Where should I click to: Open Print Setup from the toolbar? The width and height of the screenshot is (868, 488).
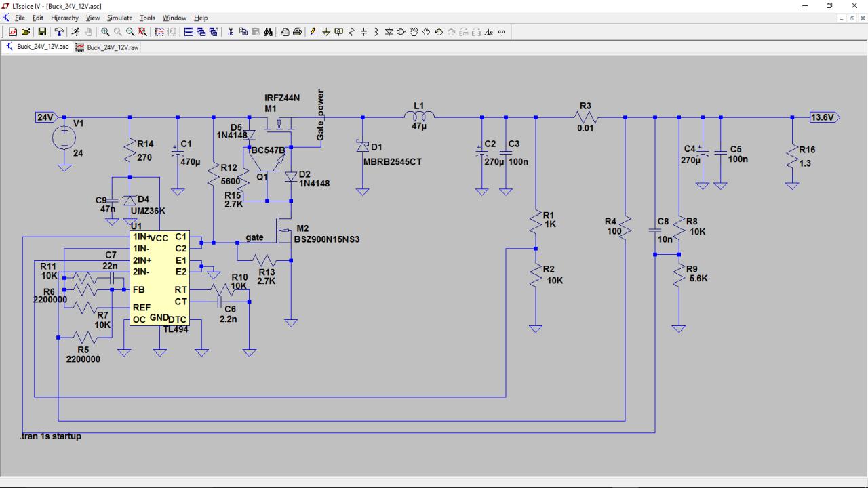(285, 32)
